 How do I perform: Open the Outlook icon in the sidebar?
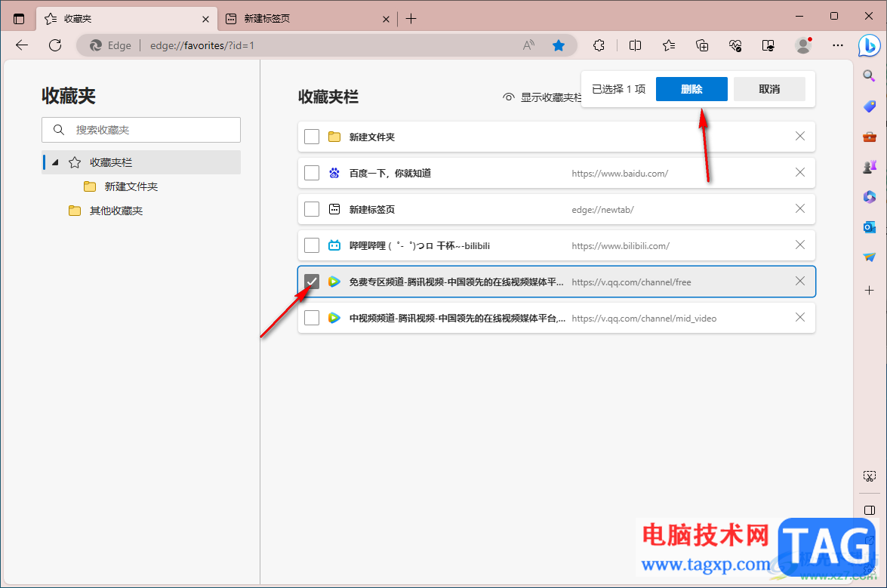click(x=870, y=227)
